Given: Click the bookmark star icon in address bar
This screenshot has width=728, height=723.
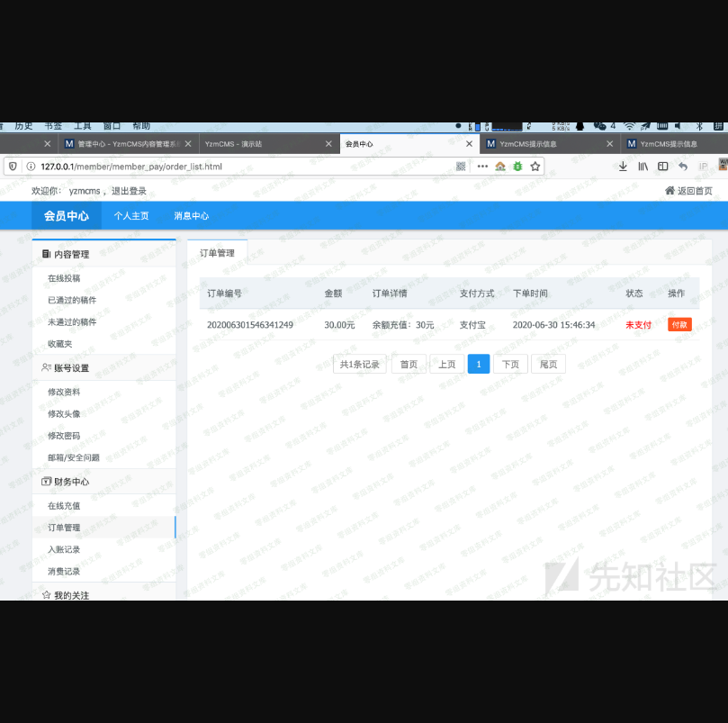Looking at the screenshot, I should pos(535,167).
